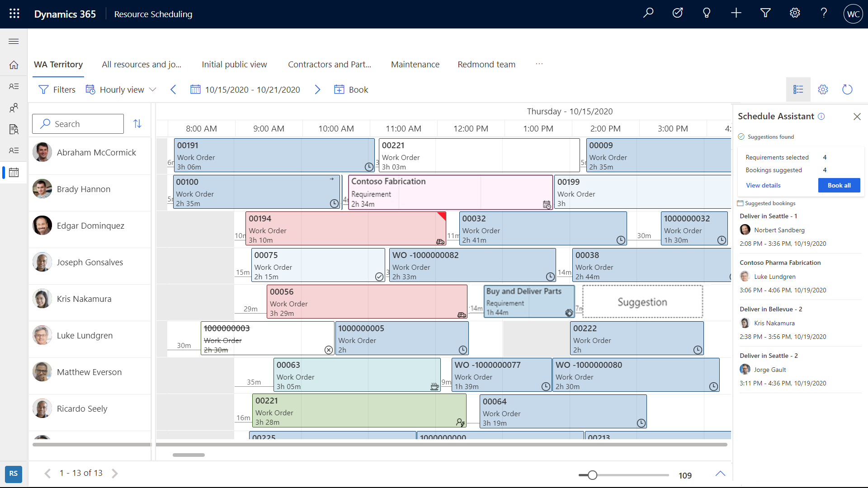Click the list view toggle icon

pyautogui.click(x=798, y=89)
